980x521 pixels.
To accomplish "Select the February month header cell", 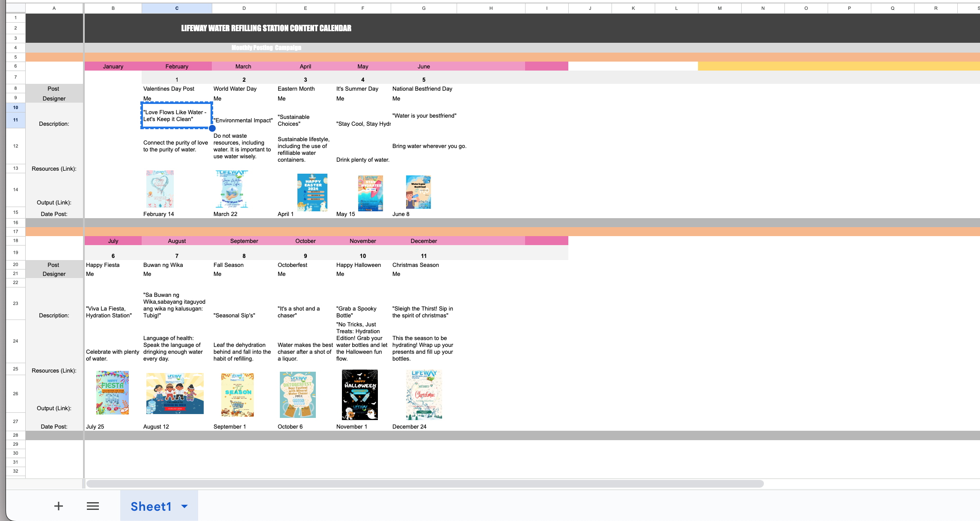I will coord(177,66).
